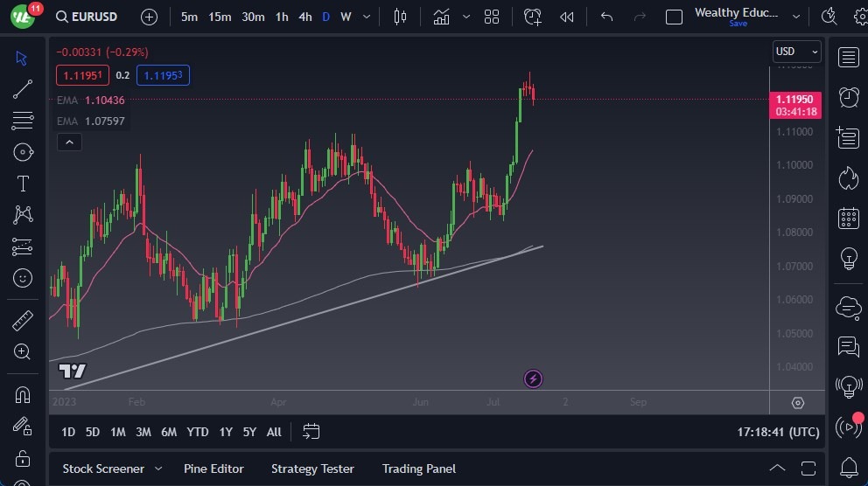Open the text annotation tool
This screenshot has height=486, width=868.
tap(23, 184)
